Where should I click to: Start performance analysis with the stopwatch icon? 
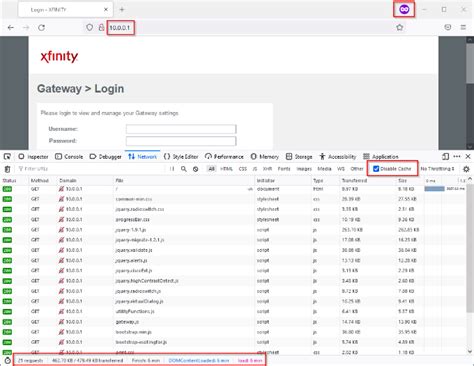(7, 360)
